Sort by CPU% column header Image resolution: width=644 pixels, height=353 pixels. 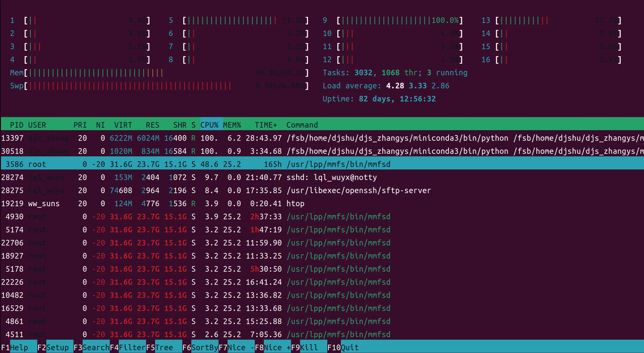(209, 125)
